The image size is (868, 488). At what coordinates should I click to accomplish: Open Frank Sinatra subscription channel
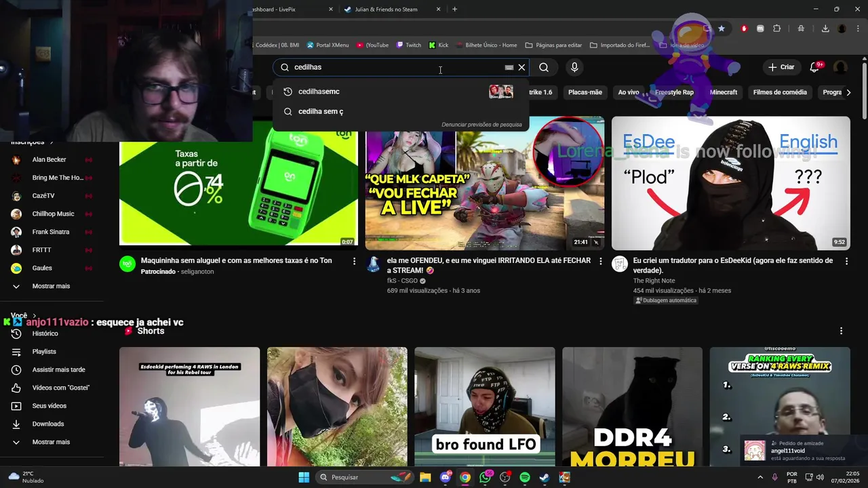[x=52, y=232]
